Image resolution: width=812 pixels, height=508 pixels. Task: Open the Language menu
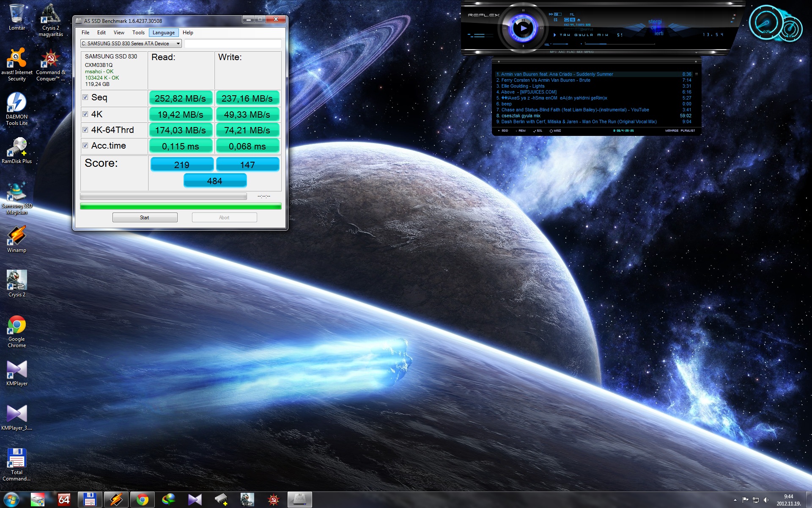(x=163, y=33)
